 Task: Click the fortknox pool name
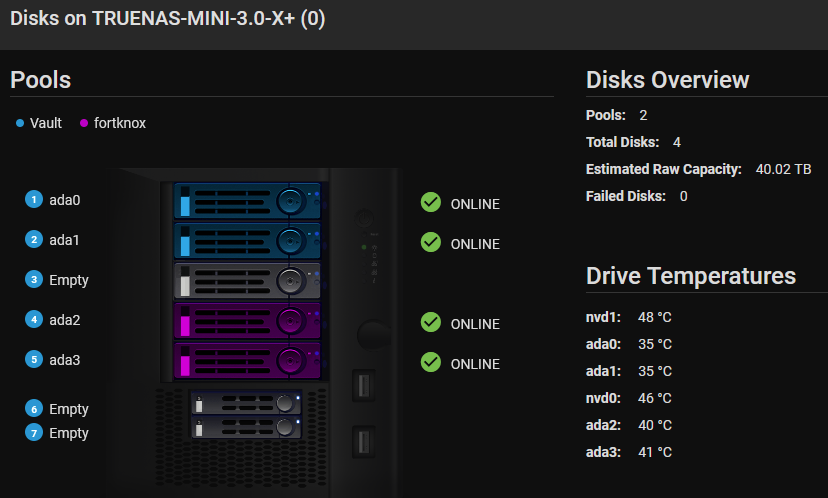tap(119, 123)
